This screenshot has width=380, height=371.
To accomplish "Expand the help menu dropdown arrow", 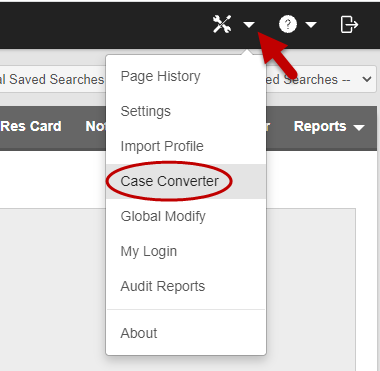I will [x=311, y=24].
